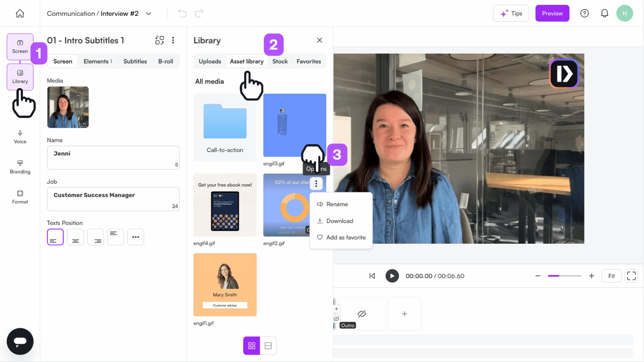
Task: Show more text position options
Action: point(136,237)
